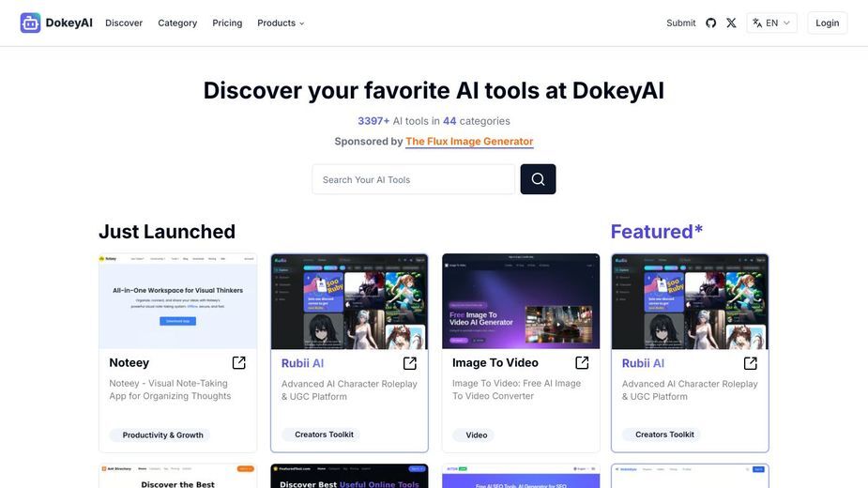Viewport: 868px width, 488px height.
Task: Focus the Search Your AI Tools field
Action: tap(414, 179)
